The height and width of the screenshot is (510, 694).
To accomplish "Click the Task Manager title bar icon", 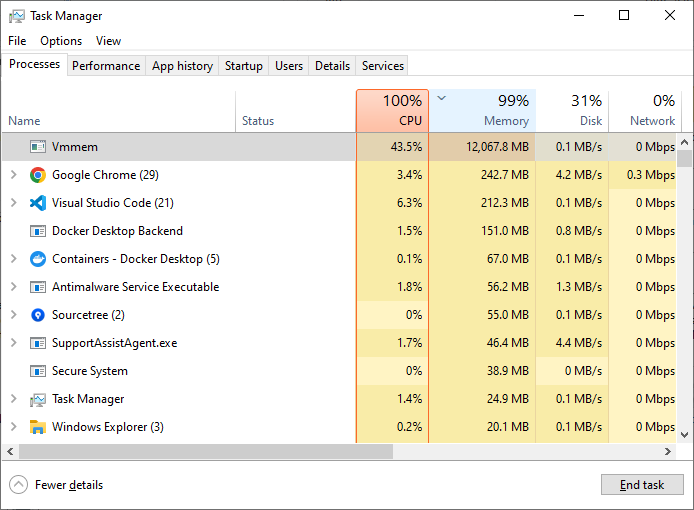I will (x=17, y=16).
